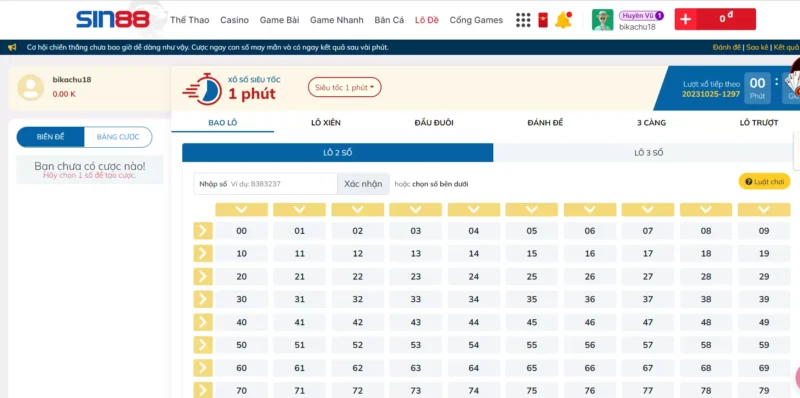Image resolution: width=800 pixels, height=398 pixels.
Task: Select the LÔ 3 SỐ sub-tab
Action: [x=647, y=153]
